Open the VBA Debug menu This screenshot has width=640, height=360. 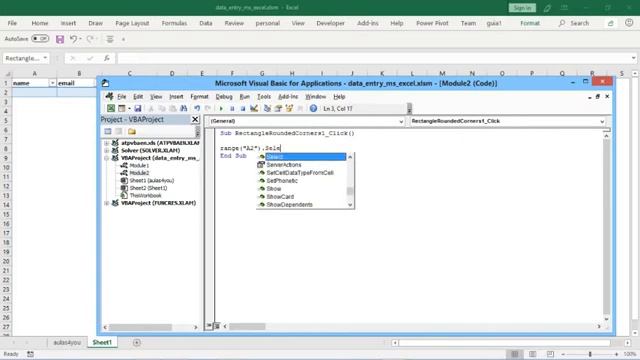(224, 97)
